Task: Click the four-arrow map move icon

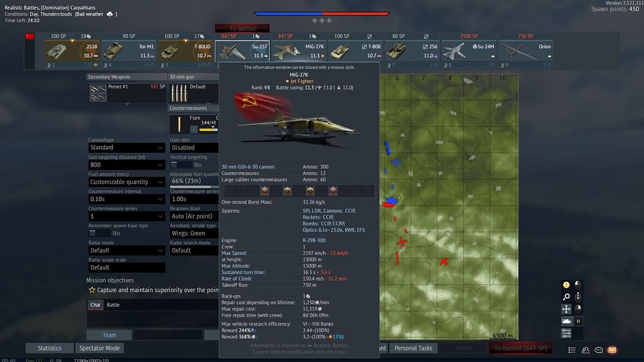Action: point(566,309)
